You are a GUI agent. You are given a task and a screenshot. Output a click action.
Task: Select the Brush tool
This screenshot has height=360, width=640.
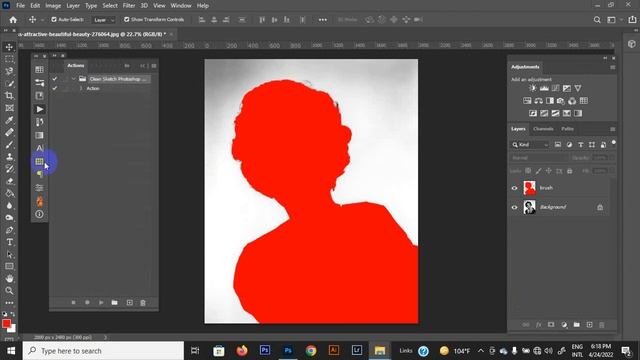point(9,144)
